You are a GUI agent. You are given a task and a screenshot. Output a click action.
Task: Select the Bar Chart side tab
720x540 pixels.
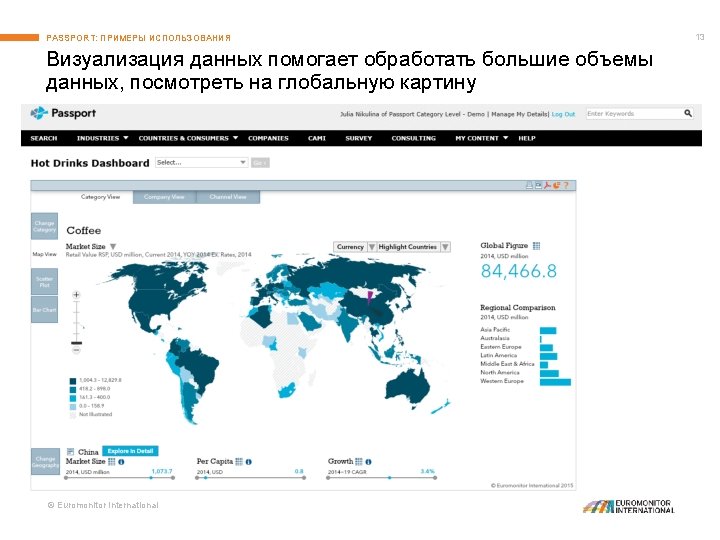pyautogui.click(x=45, y=310)
